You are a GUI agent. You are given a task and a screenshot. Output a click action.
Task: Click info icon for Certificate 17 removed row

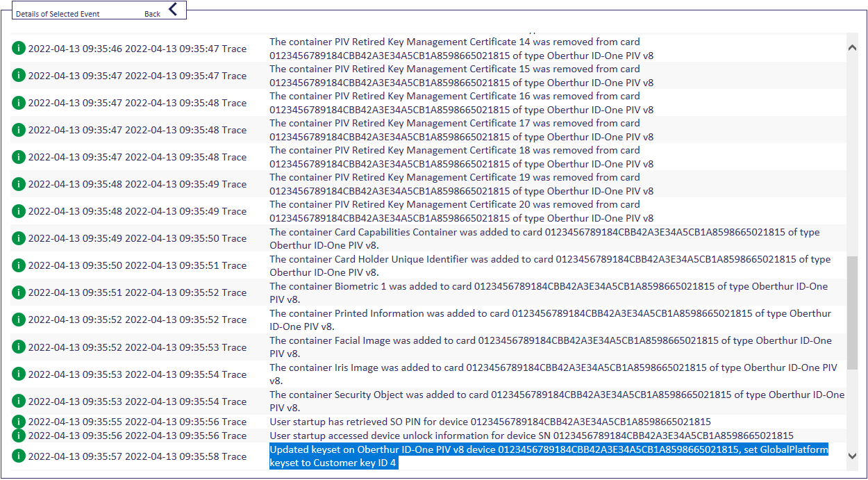pos(19,130)
